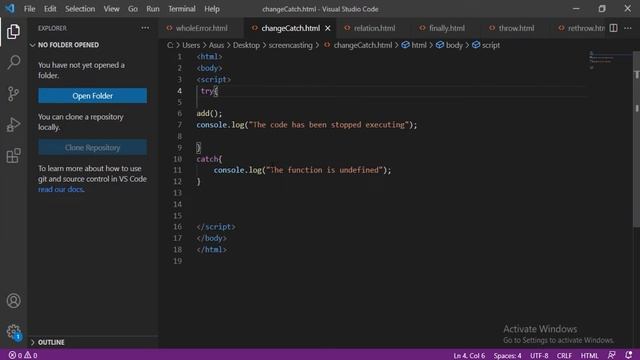640x360 pixels.
Task: Switch to the finally.html tab
Action: pyautogui.click(x=447, y=28)
